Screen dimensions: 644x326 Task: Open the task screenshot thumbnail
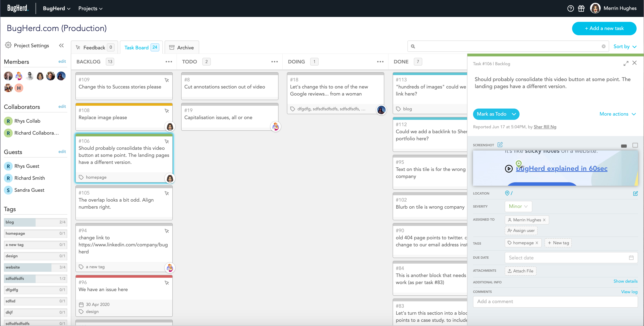(555, 168)
